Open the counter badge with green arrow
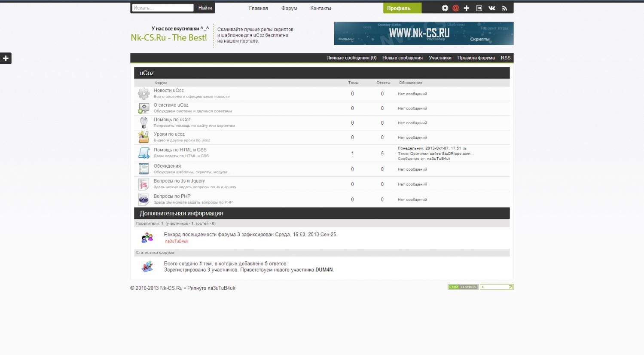 tap(497, 287)
